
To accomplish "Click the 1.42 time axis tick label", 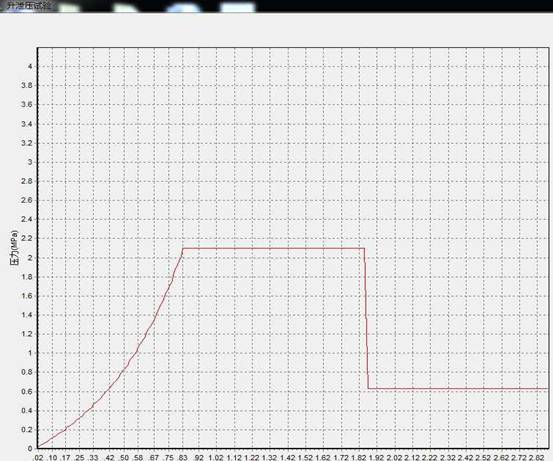I will pyautogui.click(x=287, y=457).
